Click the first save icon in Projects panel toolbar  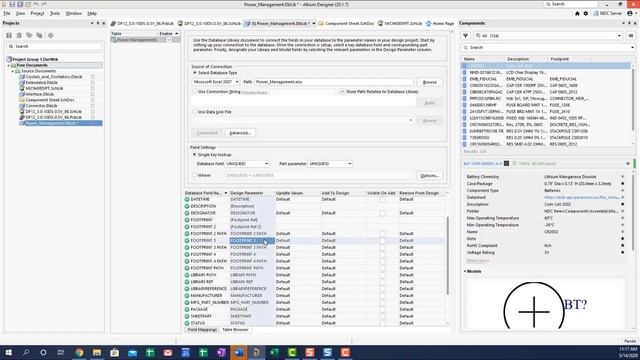click(9, 36)
